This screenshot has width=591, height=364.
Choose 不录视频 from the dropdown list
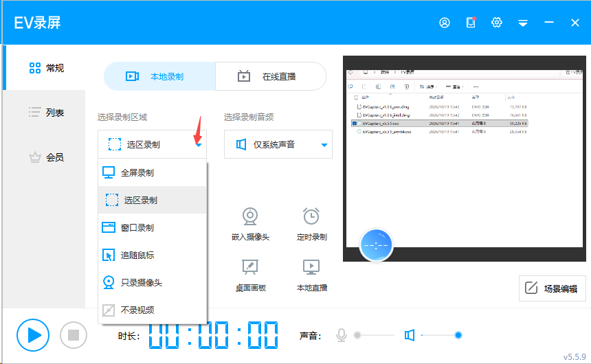pos(153,310)
